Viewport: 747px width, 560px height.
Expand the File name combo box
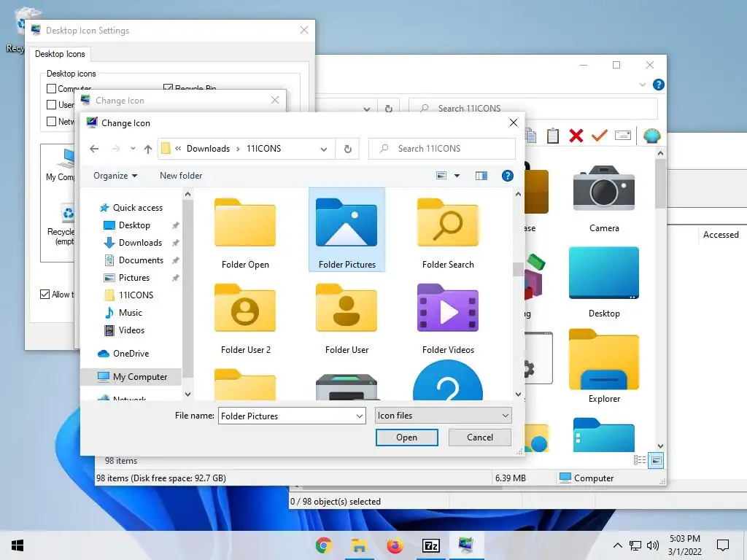point(360,416)
